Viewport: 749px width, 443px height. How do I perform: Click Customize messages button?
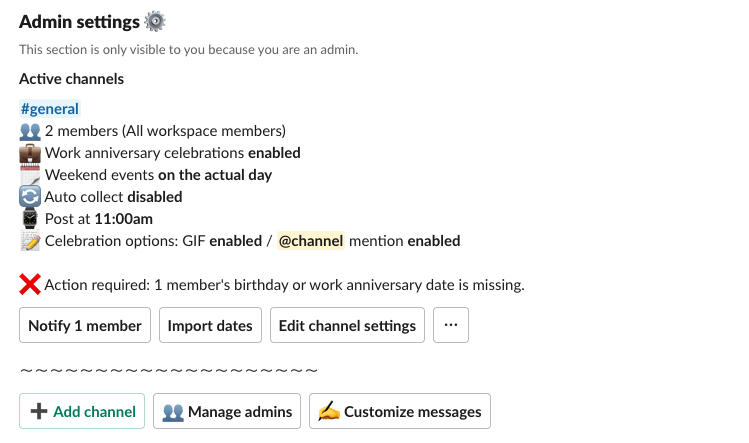click(399, 411)
